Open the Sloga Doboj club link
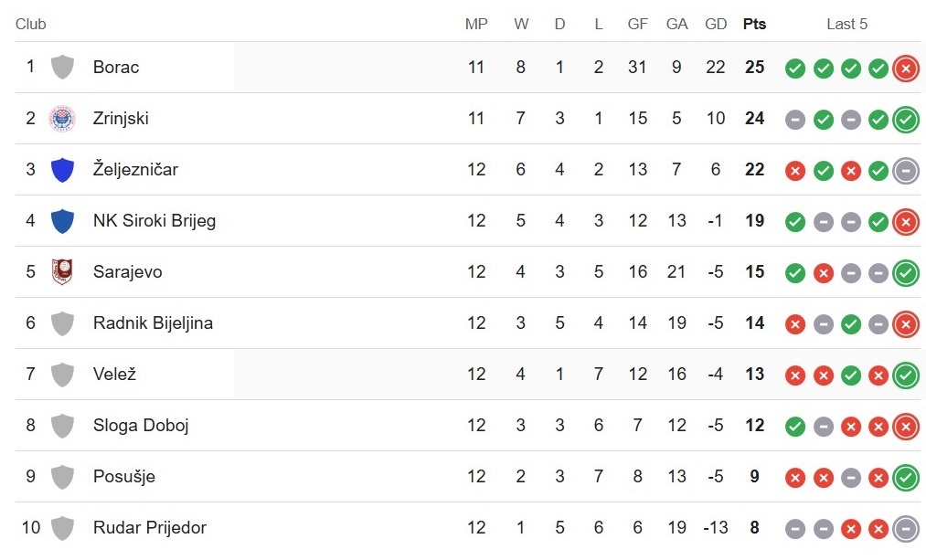Viewport: 926px width, 560px height. [x=141, y=426]
